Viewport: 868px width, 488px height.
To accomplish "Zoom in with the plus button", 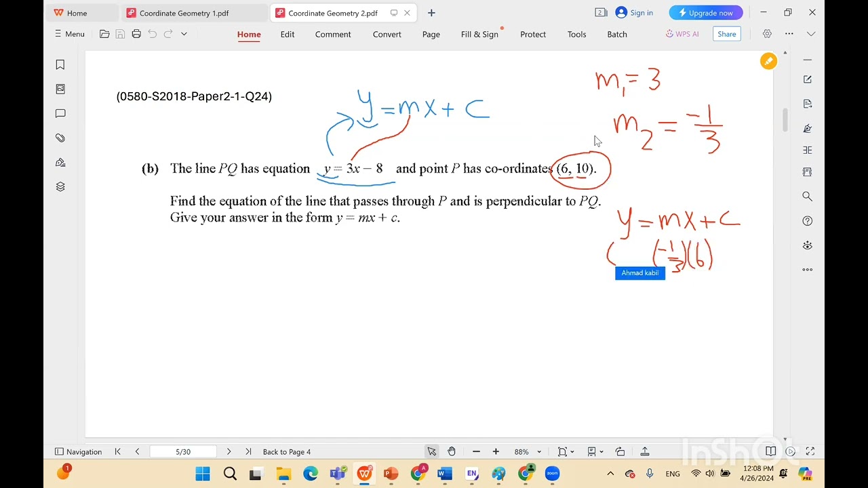I will pyautogui.click(x=496, y=451).
